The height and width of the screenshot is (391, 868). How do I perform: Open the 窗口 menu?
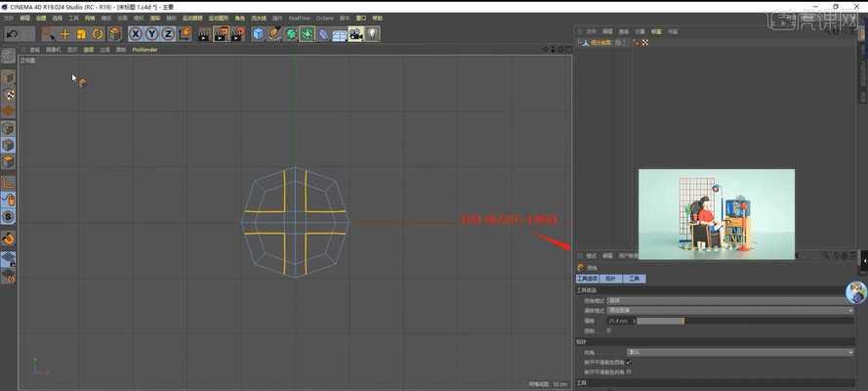point(361,18)
